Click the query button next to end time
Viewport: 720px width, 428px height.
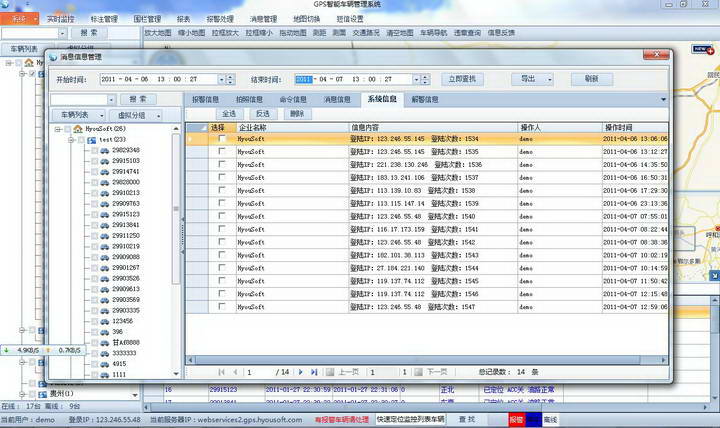(462, 79)
